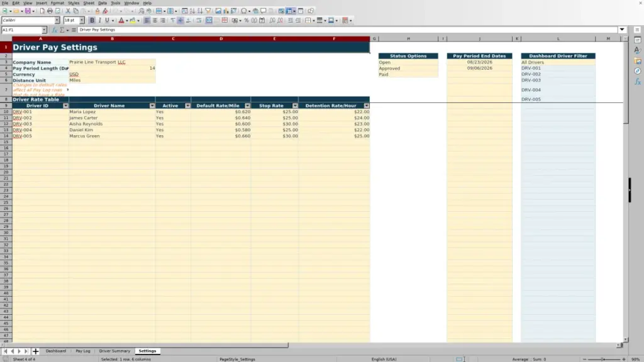This screenshot has width=644, height=362.
Task: Click the Print icon in toolbar
Action: [50, 11]
